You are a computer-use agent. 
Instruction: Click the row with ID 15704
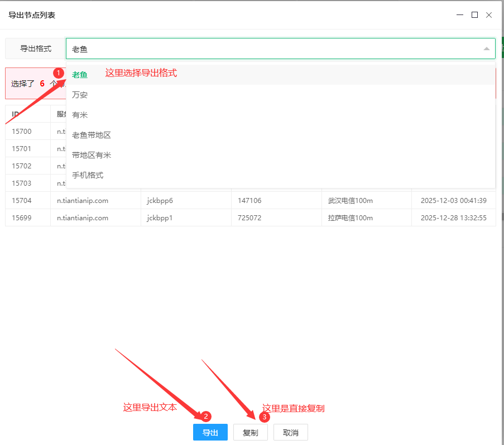(22, 201)
